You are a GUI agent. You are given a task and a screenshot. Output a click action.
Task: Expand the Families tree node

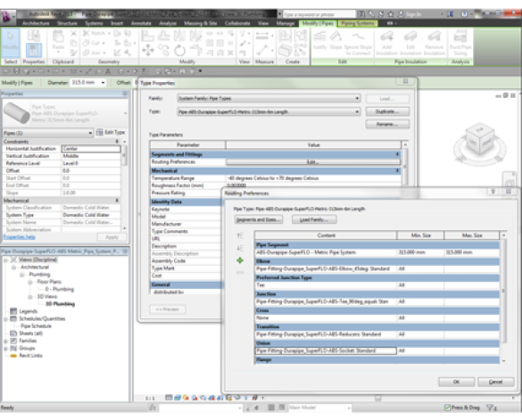[x=5, y=341]
